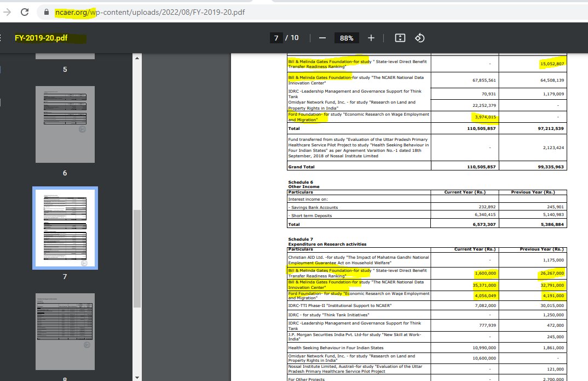Click the value 7,082,000
588x381 pixels.
tap(485, 305)
